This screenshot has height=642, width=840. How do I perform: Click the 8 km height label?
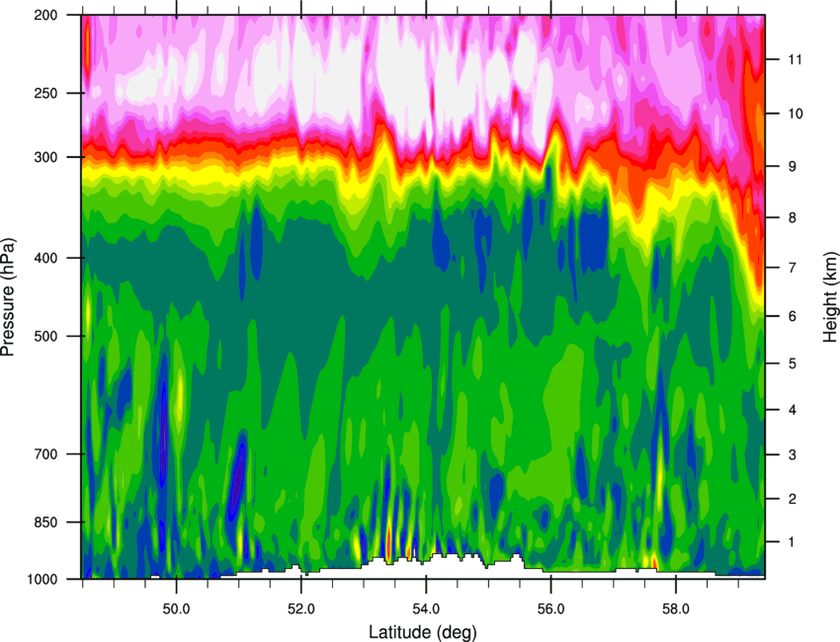(x=793, y=217)
